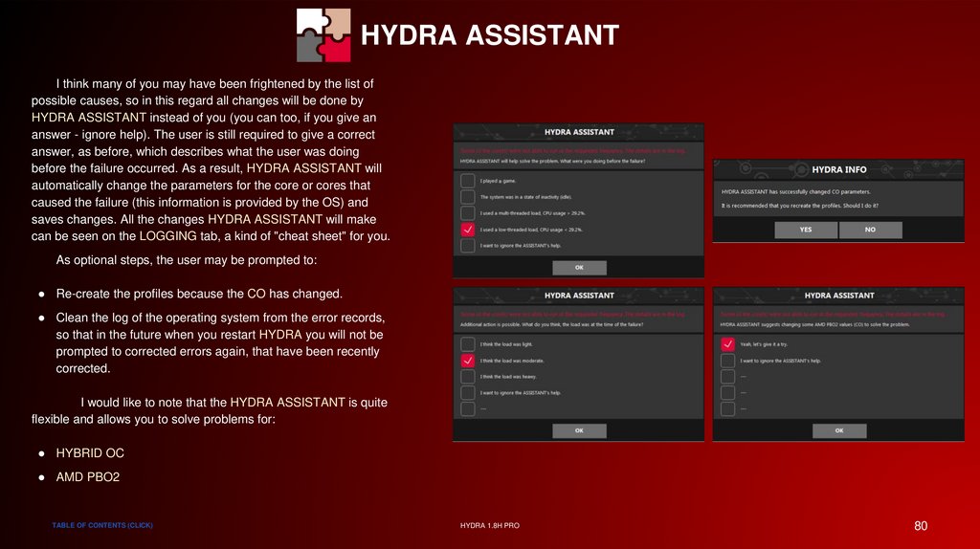The height and width of the screenshot is (549, 980).
Task: Click the title bar of the AMD PBO2 suggestion dialog
Action: [x=838, y=296]
